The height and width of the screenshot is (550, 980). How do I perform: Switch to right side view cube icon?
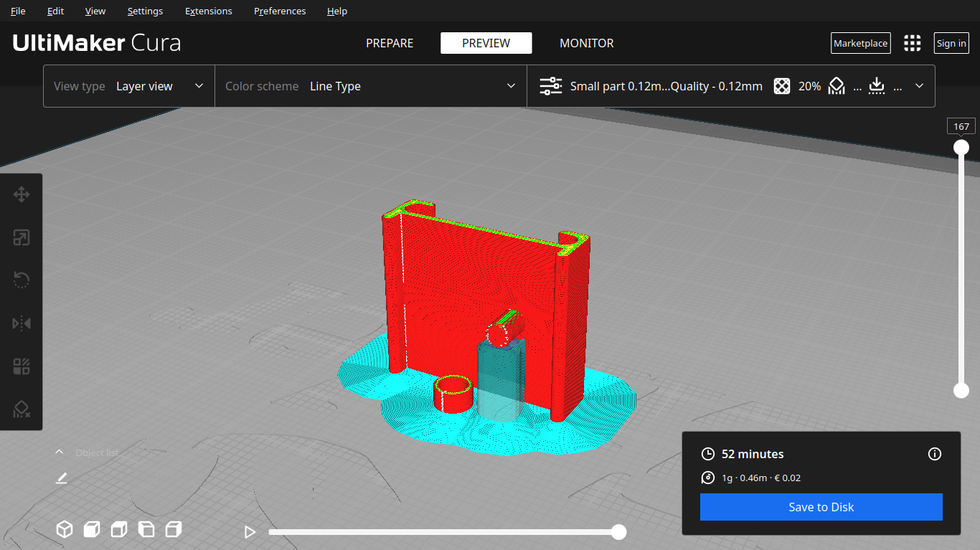click(x=173, y=530)
